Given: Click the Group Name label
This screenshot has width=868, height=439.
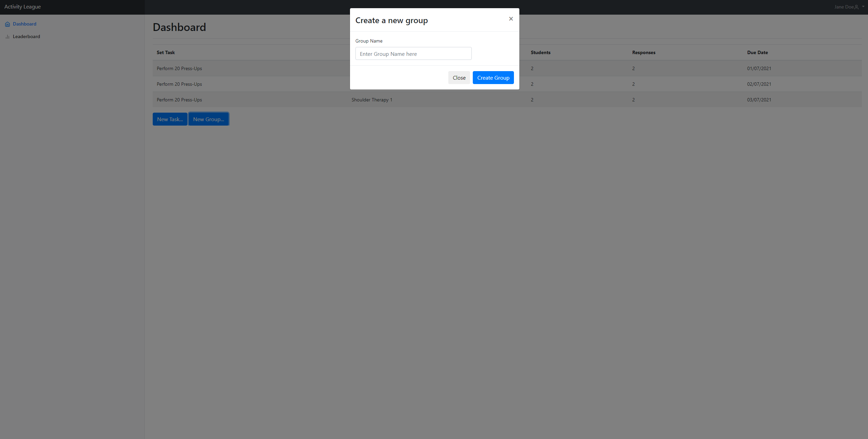Looking at the screenshot, I should (369, 41).
